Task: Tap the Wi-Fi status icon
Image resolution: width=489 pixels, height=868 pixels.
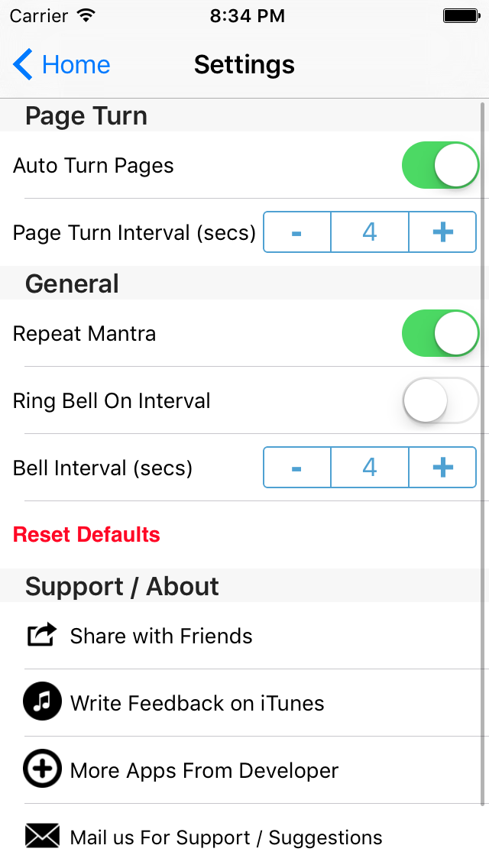Action: [x=86, y=15]
